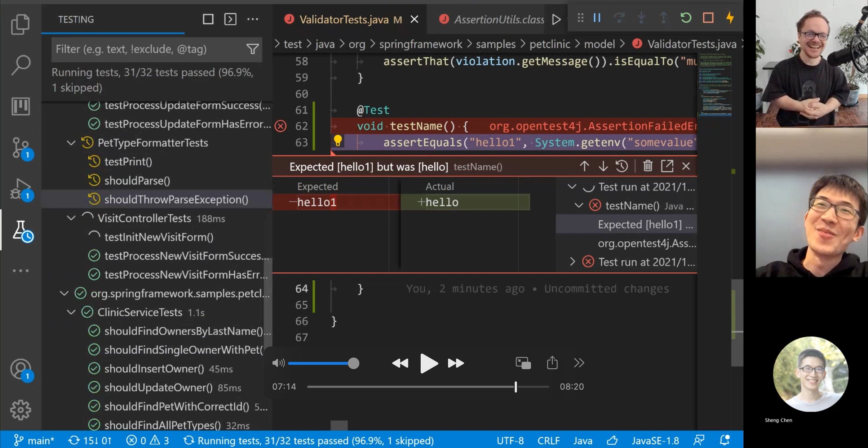This screenshot has height=448, width=868.
Task: Restart debugging with green restart icon
Action: [x=686, y=18]
